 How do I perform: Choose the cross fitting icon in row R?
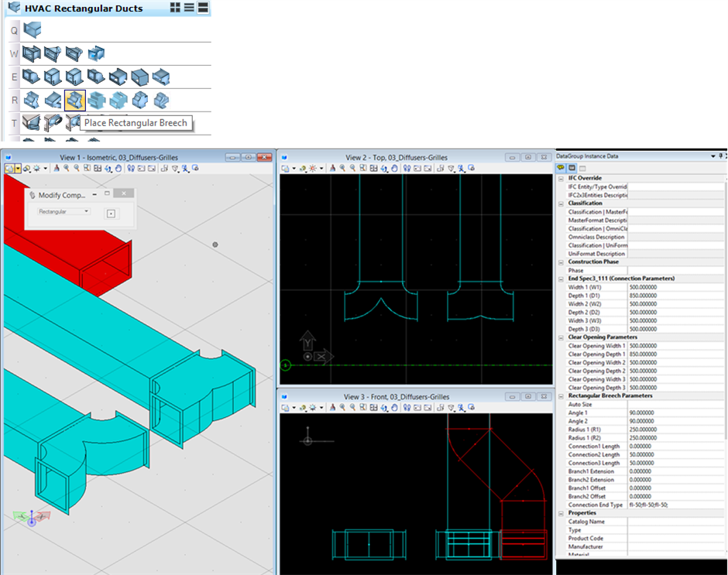(97, 100)
